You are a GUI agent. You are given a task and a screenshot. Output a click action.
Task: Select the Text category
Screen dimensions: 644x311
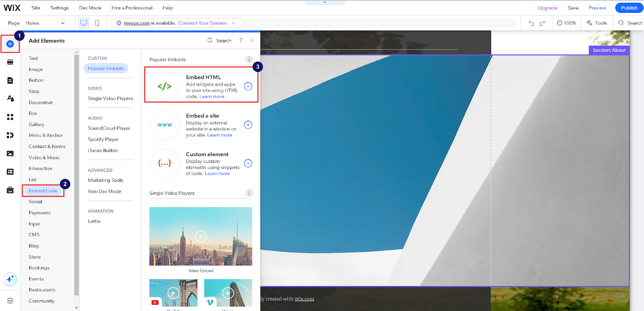[x=33, y=58]
